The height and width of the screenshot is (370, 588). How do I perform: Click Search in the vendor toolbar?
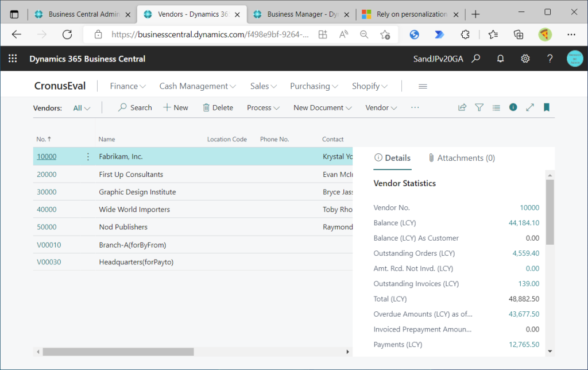pyautogui.click(x=135, y=107)
